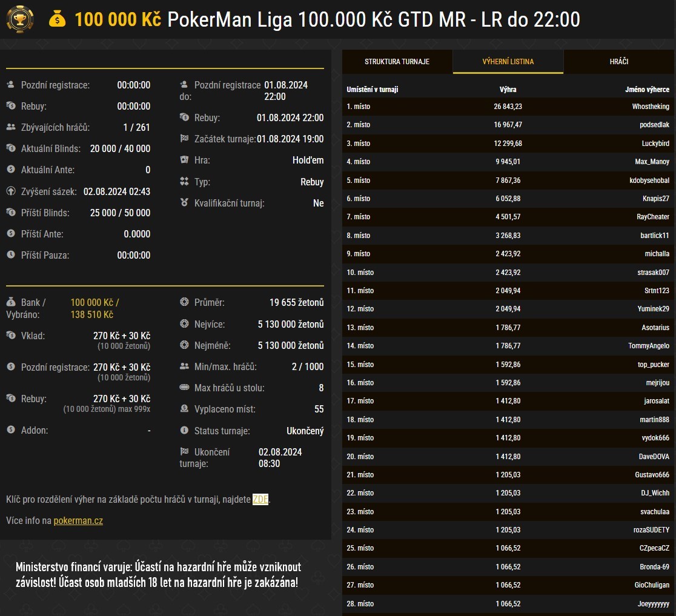Select winner name Yuminek29
The width and height of the screenshot is (676, 616).
pyautogui.click(x=653, y=309)
